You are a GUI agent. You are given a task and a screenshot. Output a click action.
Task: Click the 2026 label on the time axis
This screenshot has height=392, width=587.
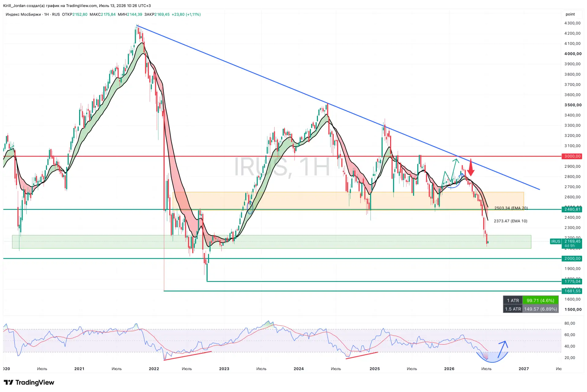pos(449,368)
